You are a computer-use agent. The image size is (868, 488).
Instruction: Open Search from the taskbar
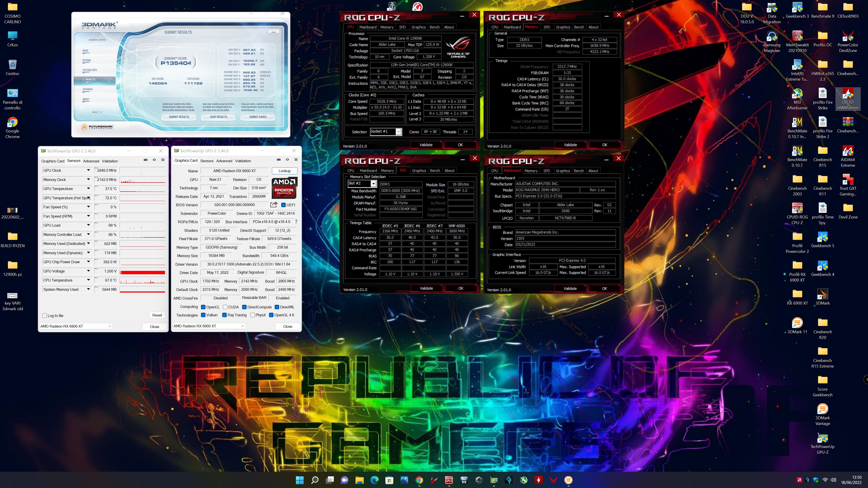(x=315, y=480)
